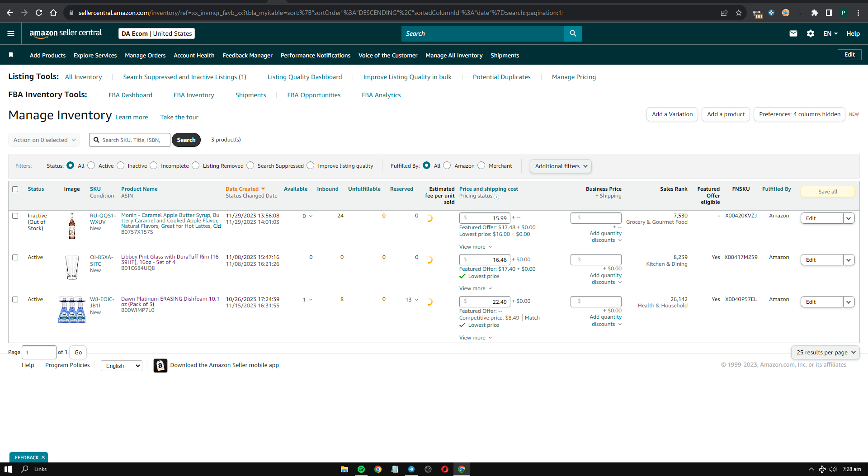Viewport: 868px width, 476px height.
Task: Expand Add quantity discounts for Monin syrup
Action: (606, 236)
